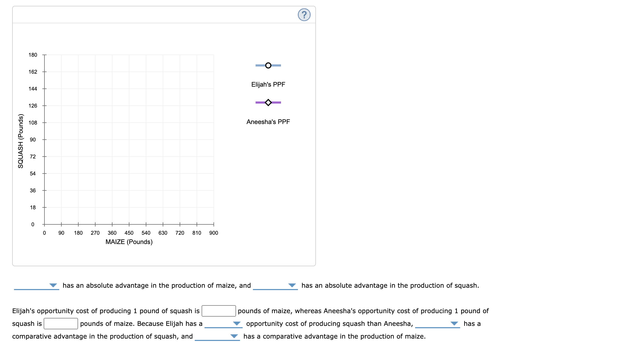Open the opportunity cost comparison dropdown
The width and height of the screenshot is (644, 355).
point(224,323)
